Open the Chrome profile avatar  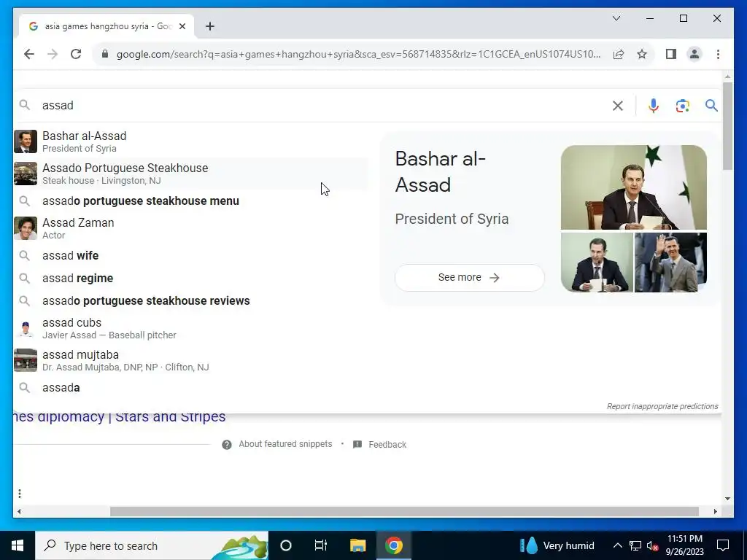pos(694,54)
